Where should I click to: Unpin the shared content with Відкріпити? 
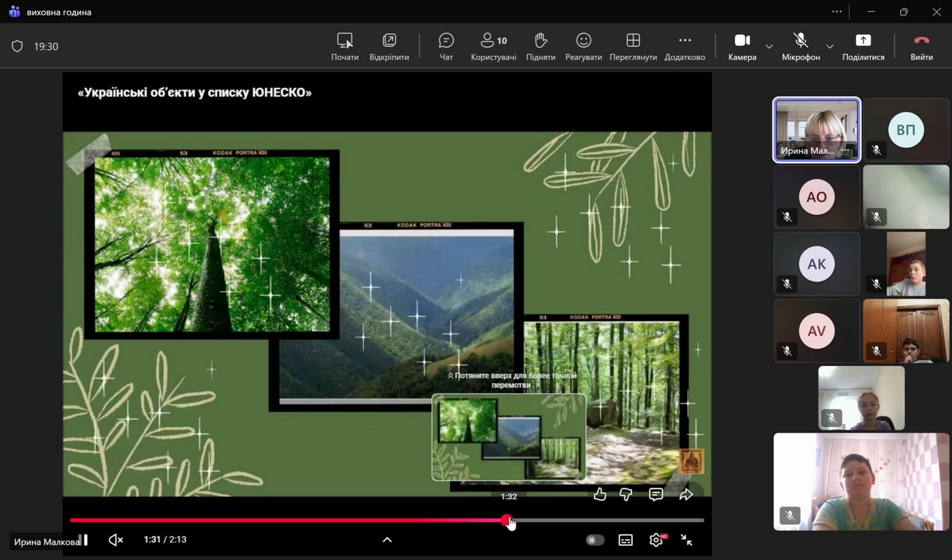389,46
